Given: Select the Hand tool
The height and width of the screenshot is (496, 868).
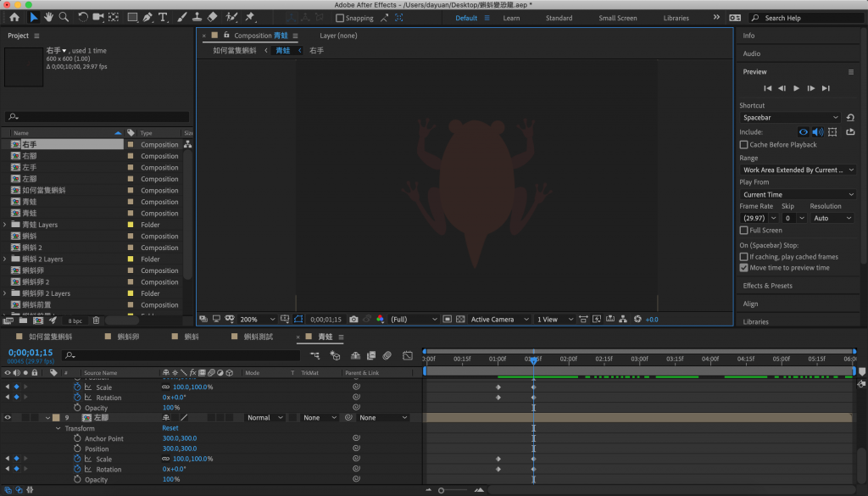Looking at the screenshot, I should click(x=48, y=18).
